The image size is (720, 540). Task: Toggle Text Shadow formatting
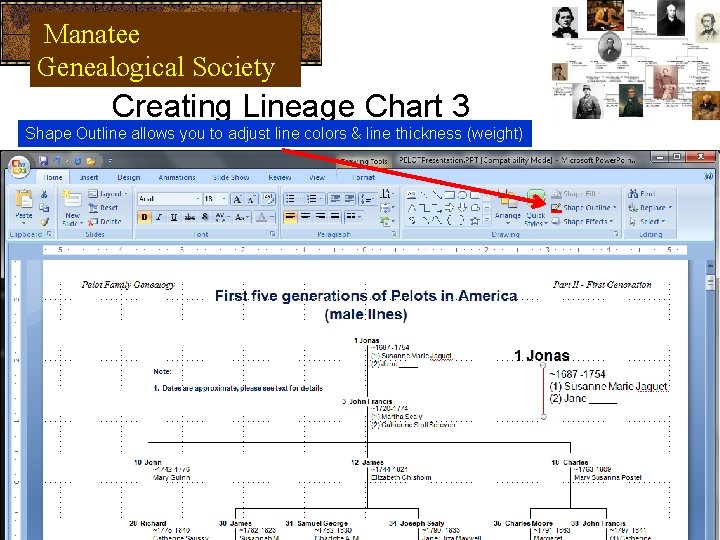tap(205, 217)
